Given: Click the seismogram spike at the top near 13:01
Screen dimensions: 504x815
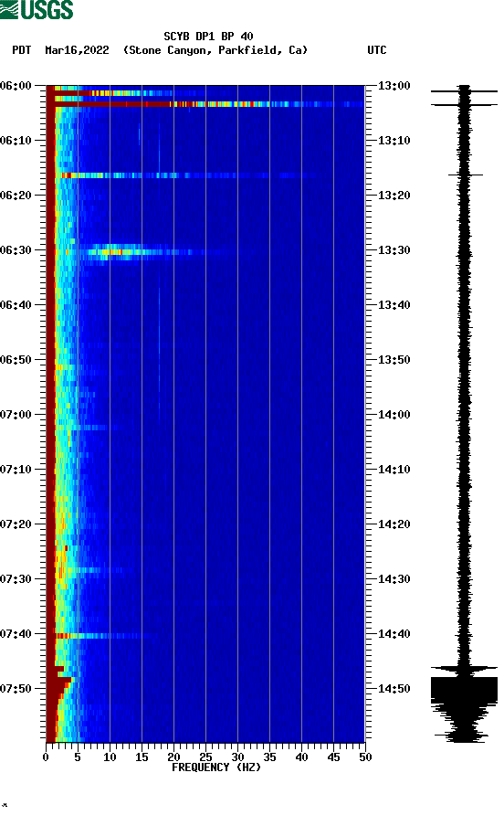Looking at the screenshot, I should (x=464, y=91).
